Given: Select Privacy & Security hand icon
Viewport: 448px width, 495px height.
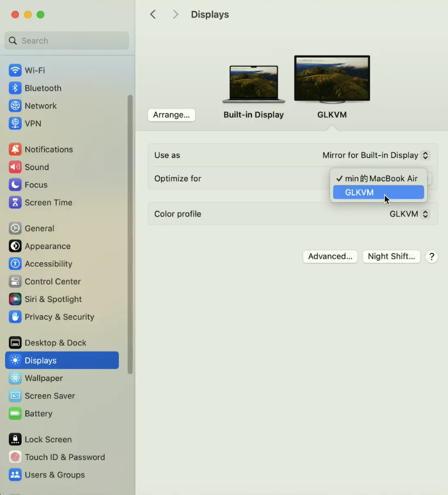Looking at the screenshot, I should tap(15, 316).
